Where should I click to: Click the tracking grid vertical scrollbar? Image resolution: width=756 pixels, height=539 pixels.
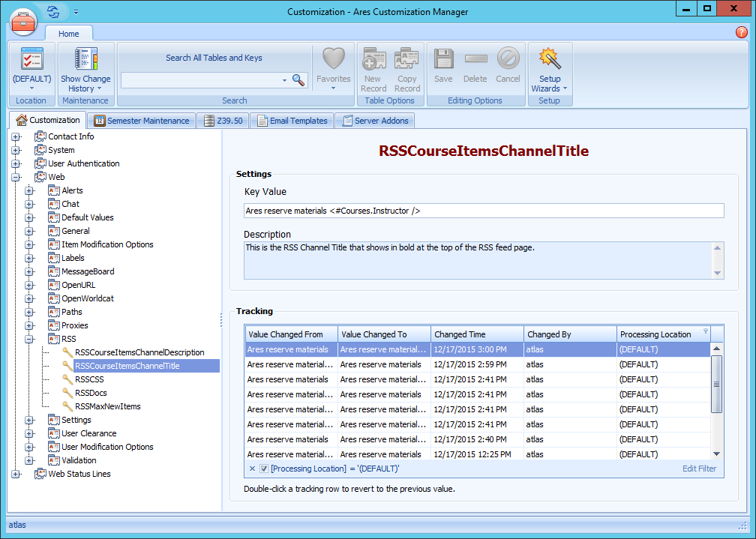point(716,384)
